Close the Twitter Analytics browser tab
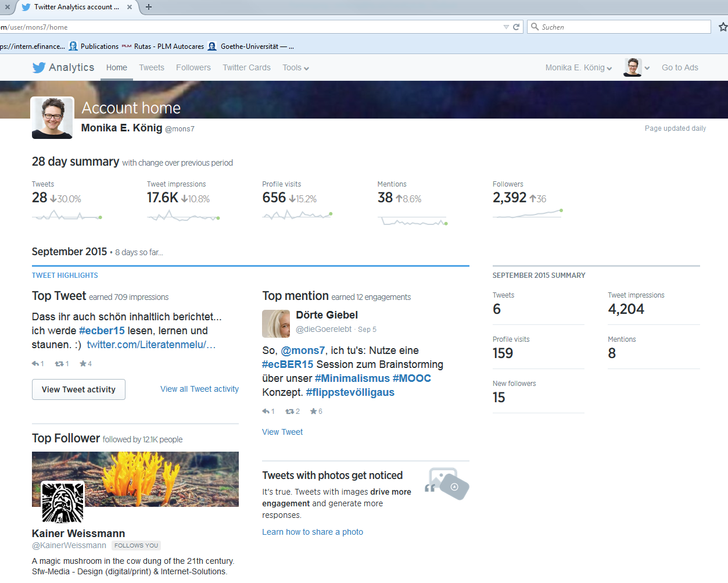Screen dimensions: 728x583 [x=129, y=7]
